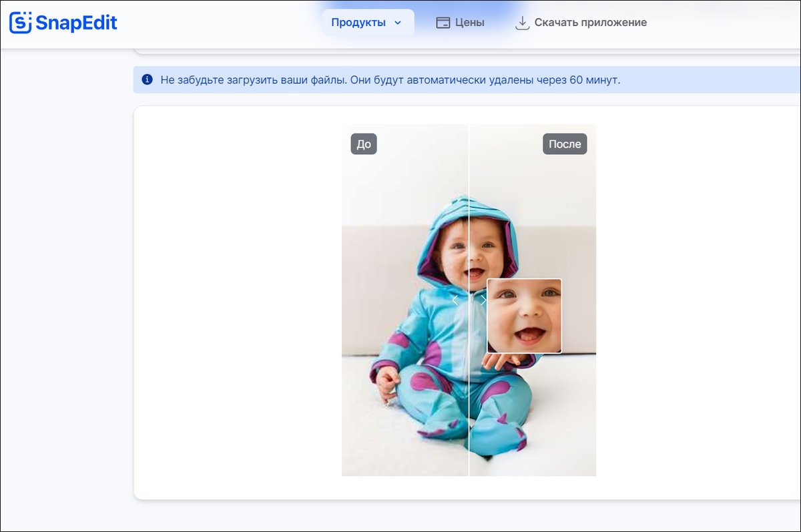Select the zoomed face preview thumbnail
The image size is (801, 532).
click(524, 316)
